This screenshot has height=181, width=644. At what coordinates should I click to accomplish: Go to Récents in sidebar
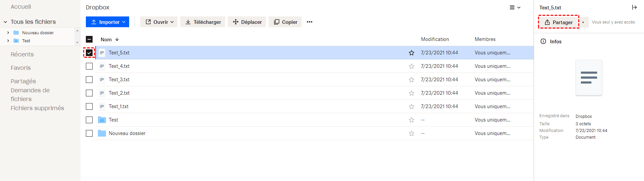tap(22, 54)
